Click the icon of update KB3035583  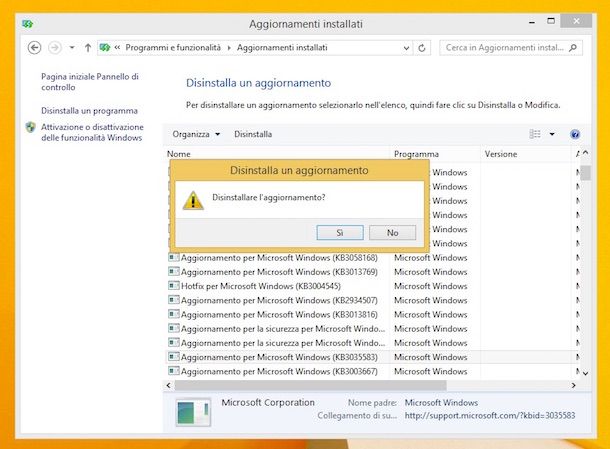click(x=174, y=357)
